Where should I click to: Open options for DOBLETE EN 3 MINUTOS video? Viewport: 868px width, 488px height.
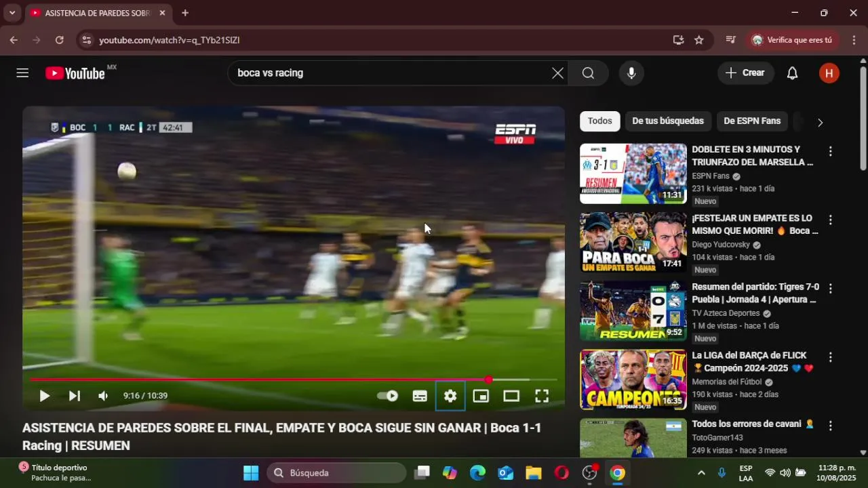coord(830,151)
